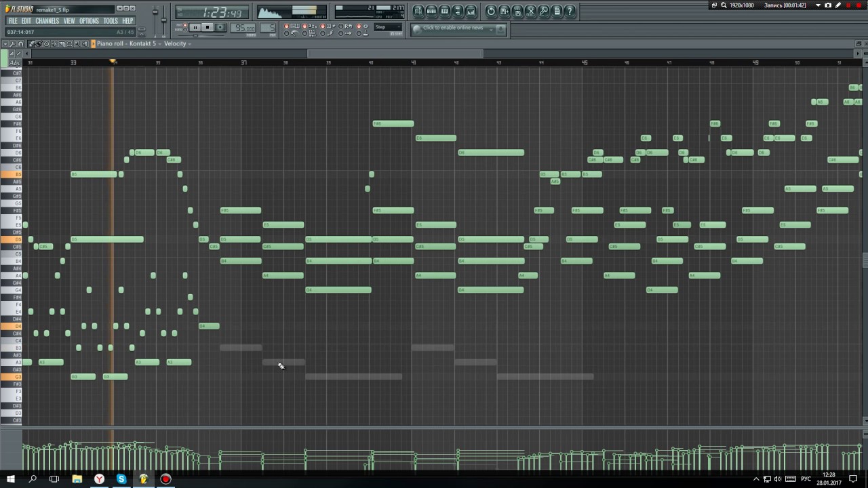Open the Browser panel button
Image resolution: width=868 pixels, height=488 pixels.
click(458, 11)
